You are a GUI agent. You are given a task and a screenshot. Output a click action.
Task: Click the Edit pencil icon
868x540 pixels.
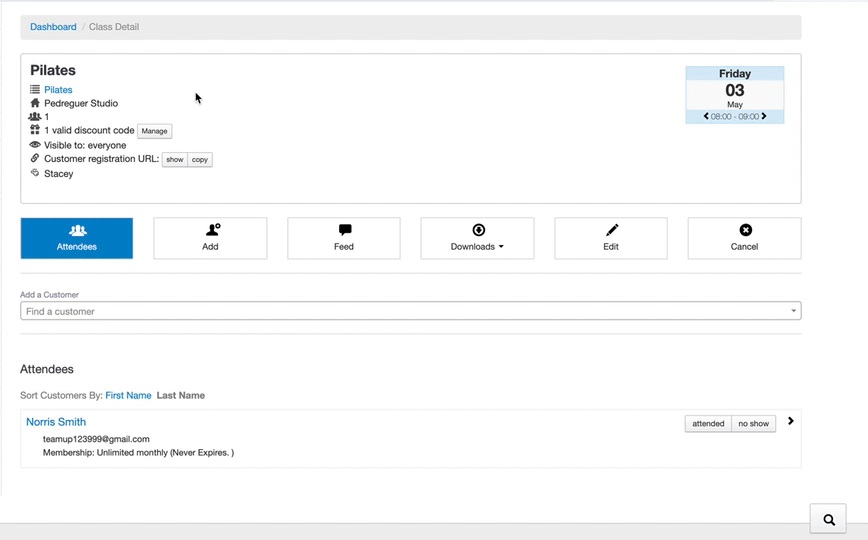[x=611, y=230]
